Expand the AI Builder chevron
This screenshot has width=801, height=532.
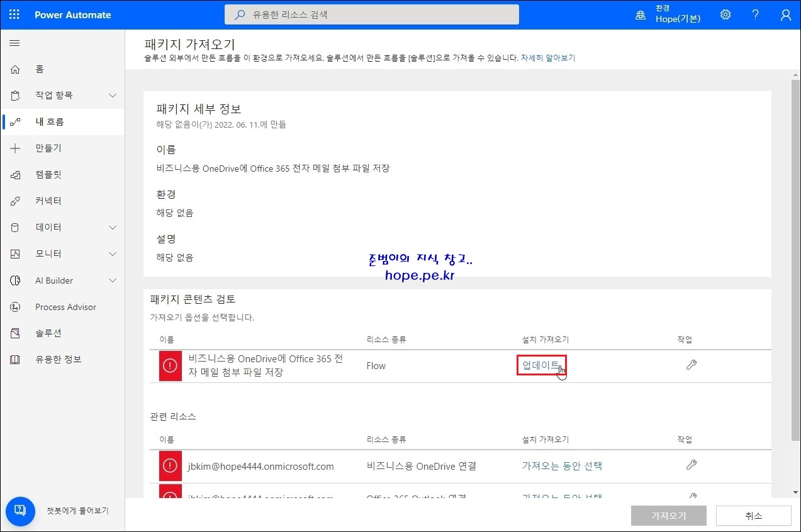[x=113, y=280]
